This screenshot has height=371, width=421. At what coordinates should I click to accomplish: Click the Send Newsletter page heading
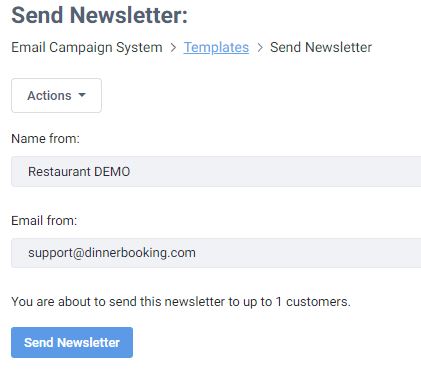tap(100, 15)
